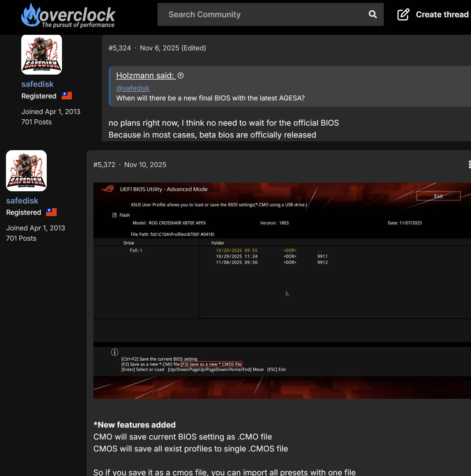Image resolution: width=471 pixels, height=476 pixels.
Task: Open the options menu for post #5,372
Action: click(x=469, y=164)
